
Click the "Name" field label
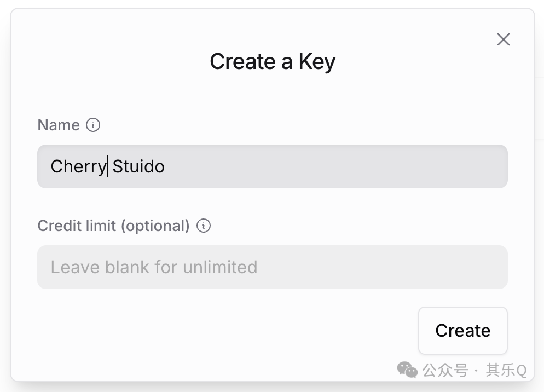tap(59, 125)
